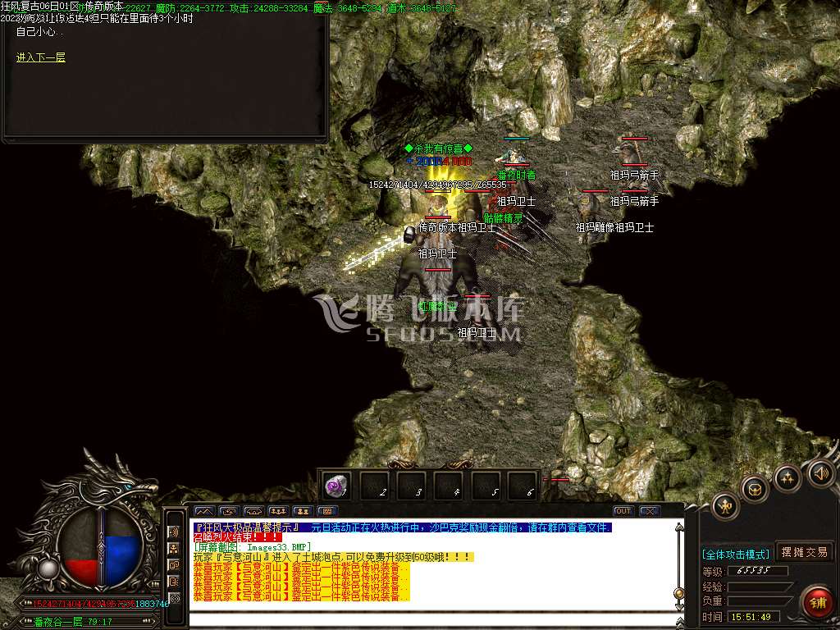Click the time value 15:51:49
Image resolution: width=840 pixels, height=630 pixels.
click(751, 617)
